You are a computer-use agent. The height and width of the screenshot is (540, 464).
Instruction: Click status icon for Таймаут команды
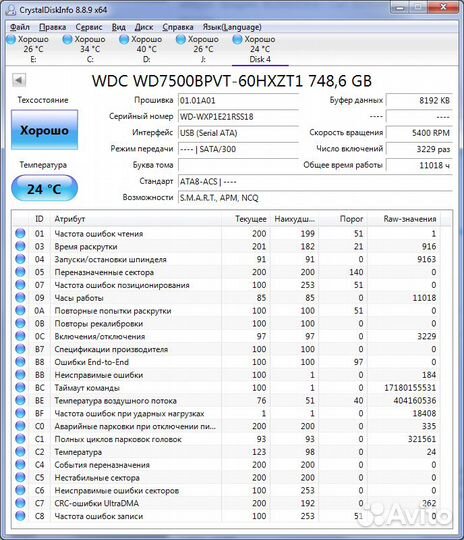(20, 387)
